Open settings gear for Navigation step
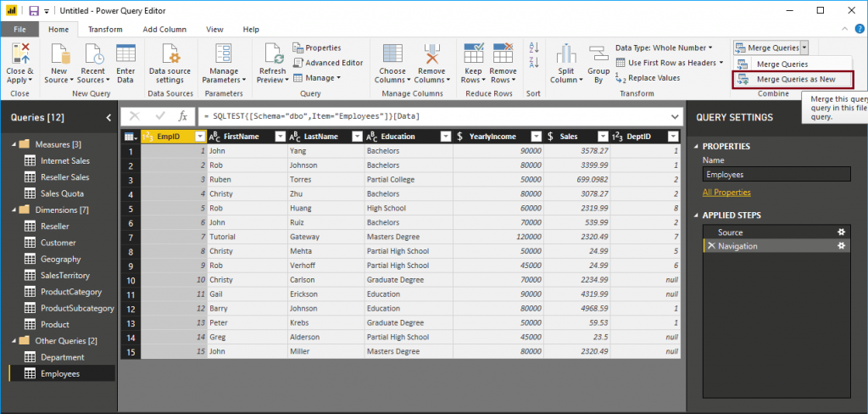This screenshot has height=414, width=868. point(842,246)
